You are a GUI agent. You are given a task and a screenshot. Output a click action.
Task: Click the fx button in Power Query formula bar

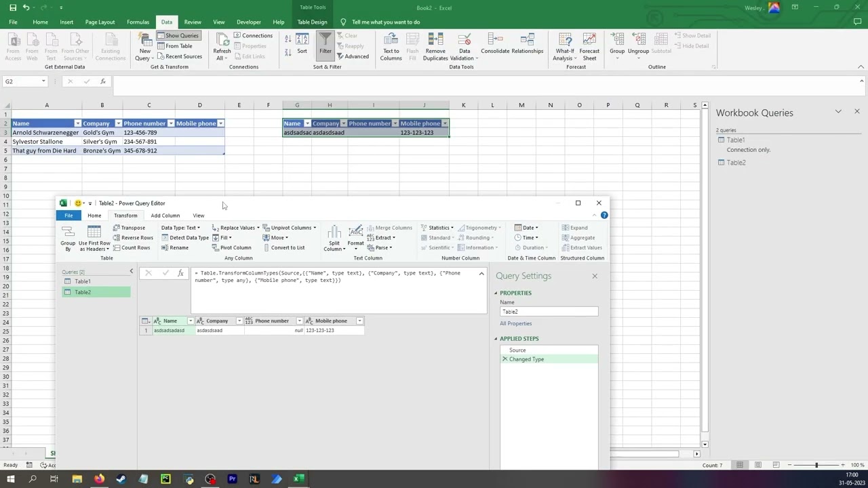pos(180,273)
